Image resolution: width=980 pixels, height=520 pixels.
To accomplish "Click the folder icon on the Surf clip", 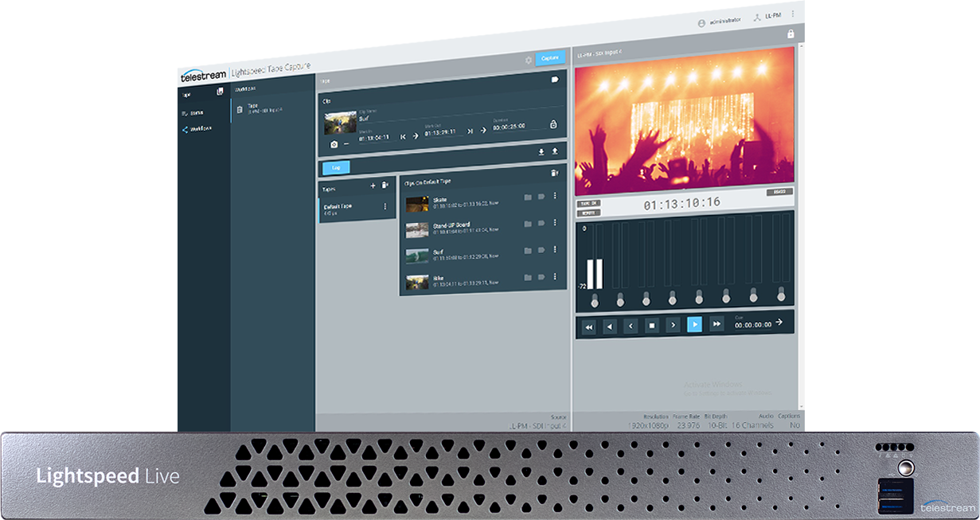I will 528,251.
